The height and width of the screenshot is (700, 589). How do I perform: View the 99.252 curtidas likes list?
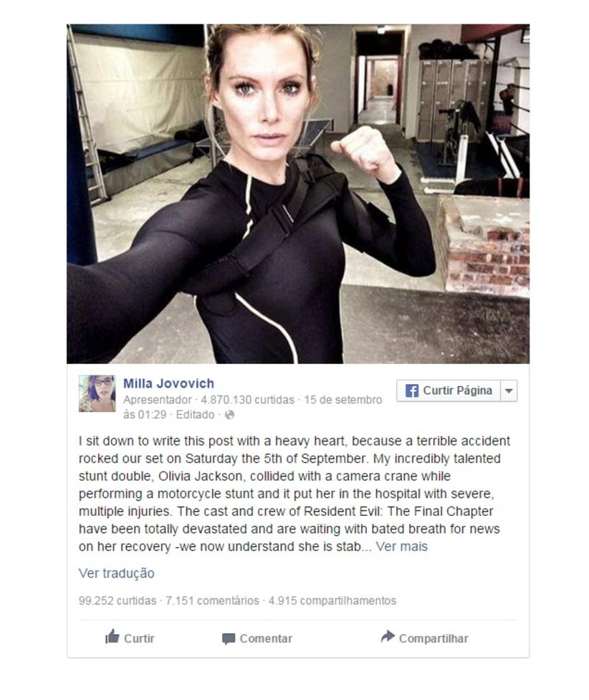coord(118,600)
